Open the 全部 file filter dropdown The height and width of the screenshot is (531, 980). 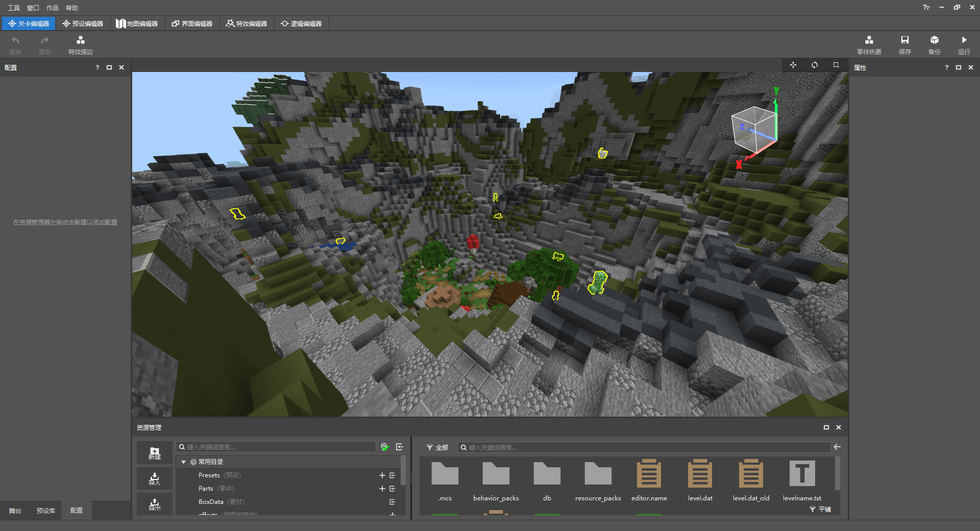437,447
